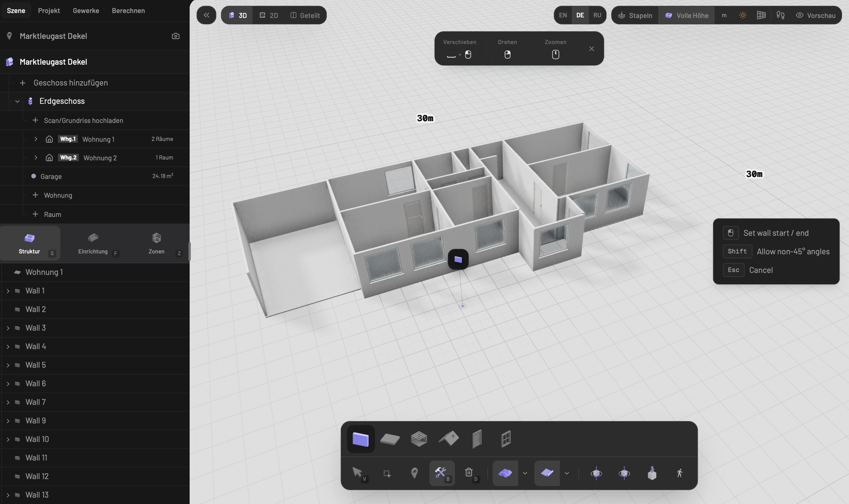Click the top-down cube view icon
Screen dimensions: 849x504
(x=652, y=473)
